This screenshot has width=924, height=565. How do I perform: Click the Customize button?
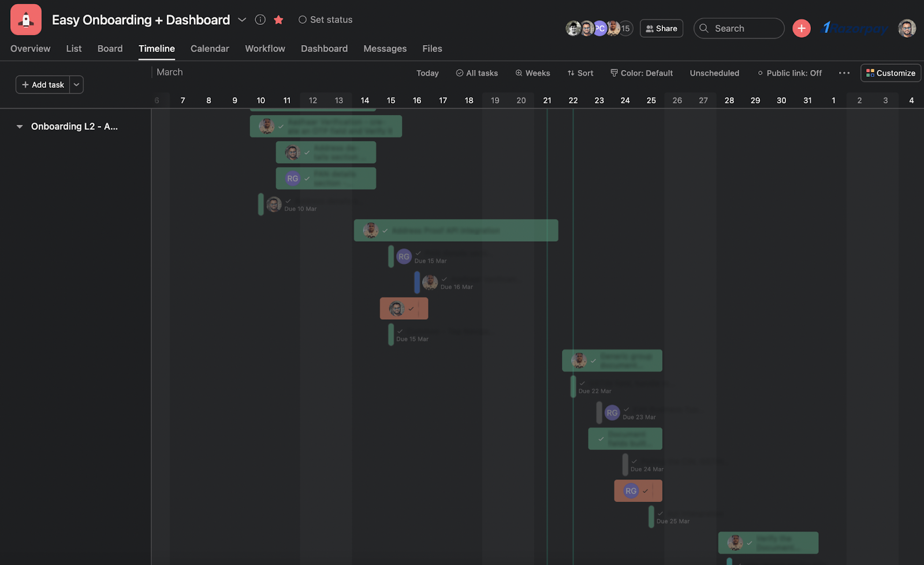click(891, 73)
